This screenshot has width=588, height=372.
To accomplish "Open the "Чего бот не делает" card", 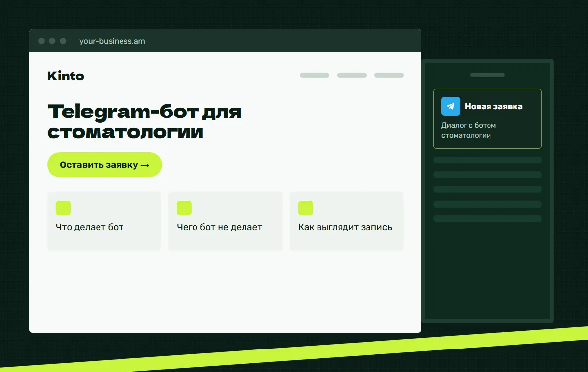I will pyautogui.click(x=225, y=221).
